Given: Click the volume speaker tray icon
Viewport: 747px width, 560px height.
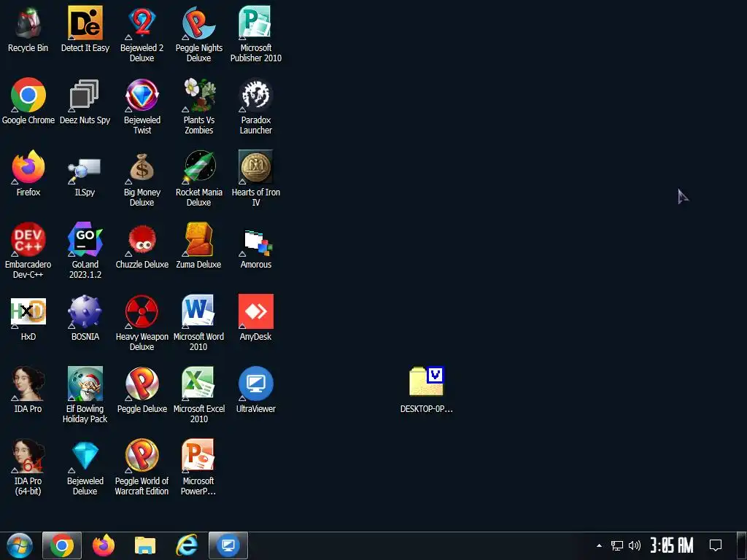Looking at the screenshot, I should point(635,545).
